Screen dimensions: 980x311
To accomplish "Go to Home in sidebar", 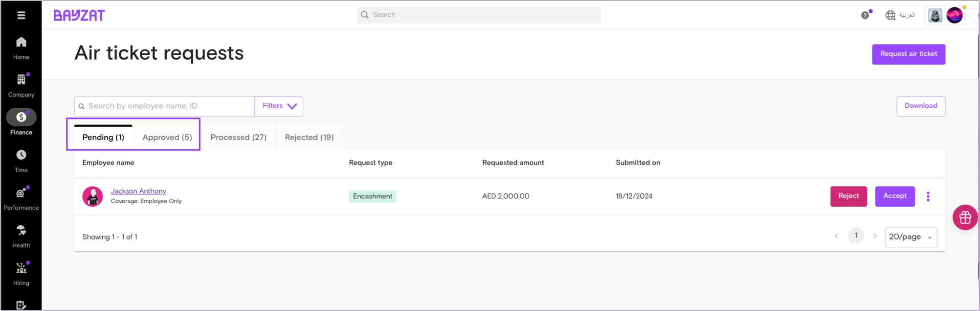I will click(x=21, y=43).
